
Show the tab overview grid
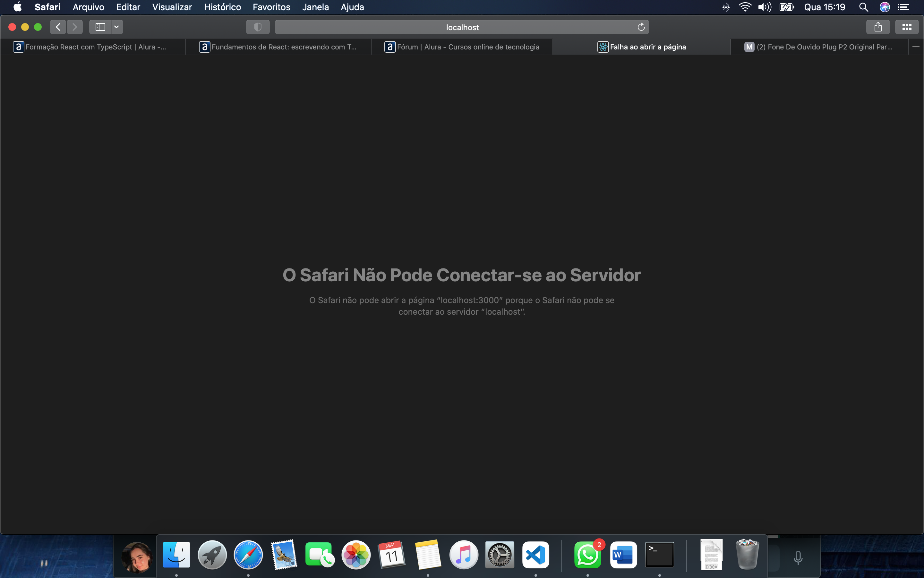pyautogui.click(x=907, y=27)
